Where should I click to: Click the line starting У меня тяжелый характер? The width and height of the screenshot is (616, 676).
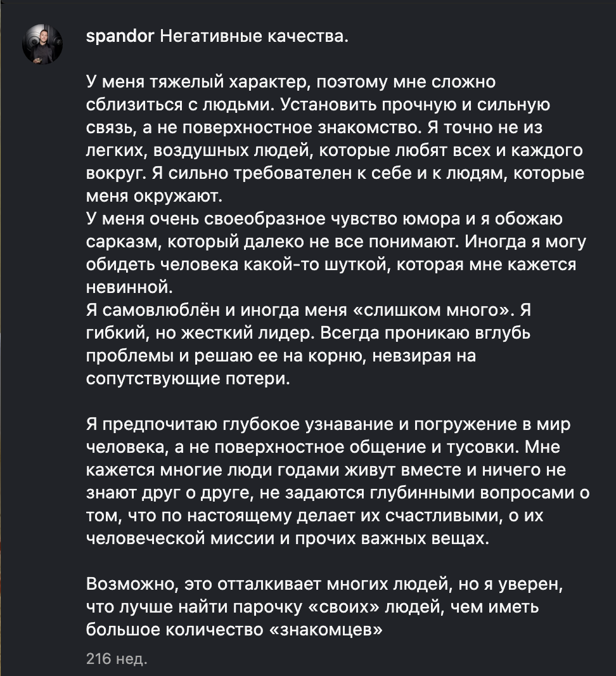(291, 82)
